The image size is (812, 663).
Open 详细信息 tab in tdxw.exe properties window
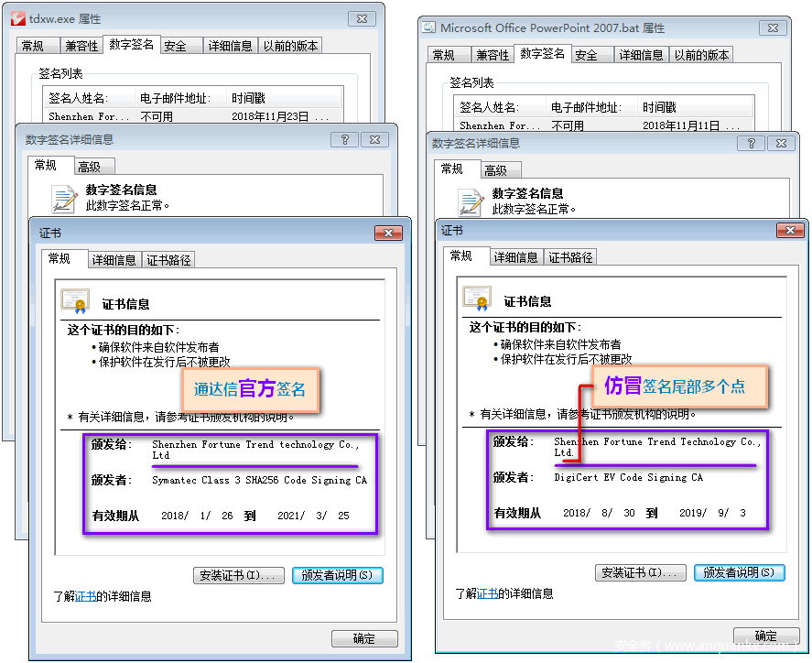coord(230,46)
